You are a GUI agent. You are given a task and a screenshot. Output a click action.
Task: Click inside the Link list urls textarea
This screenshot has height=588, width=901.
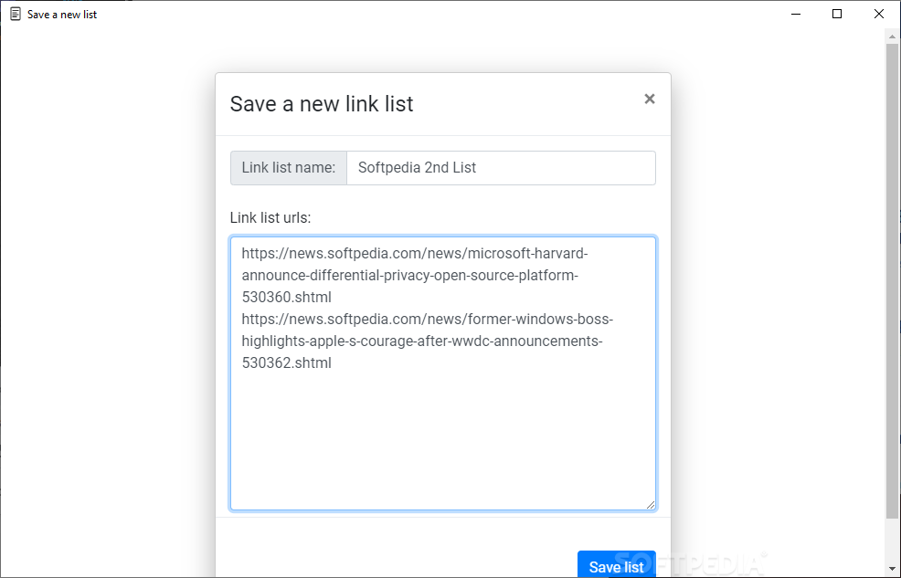click(443, 373)
